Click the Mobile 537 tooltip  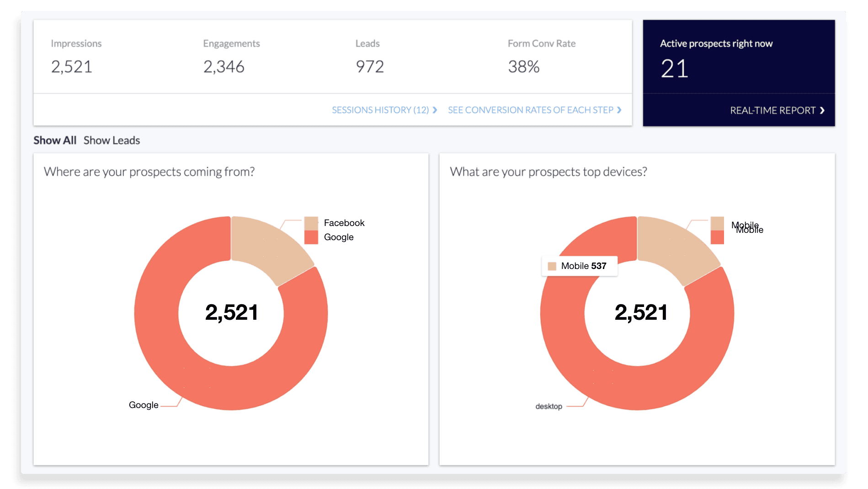pos(579,266)
